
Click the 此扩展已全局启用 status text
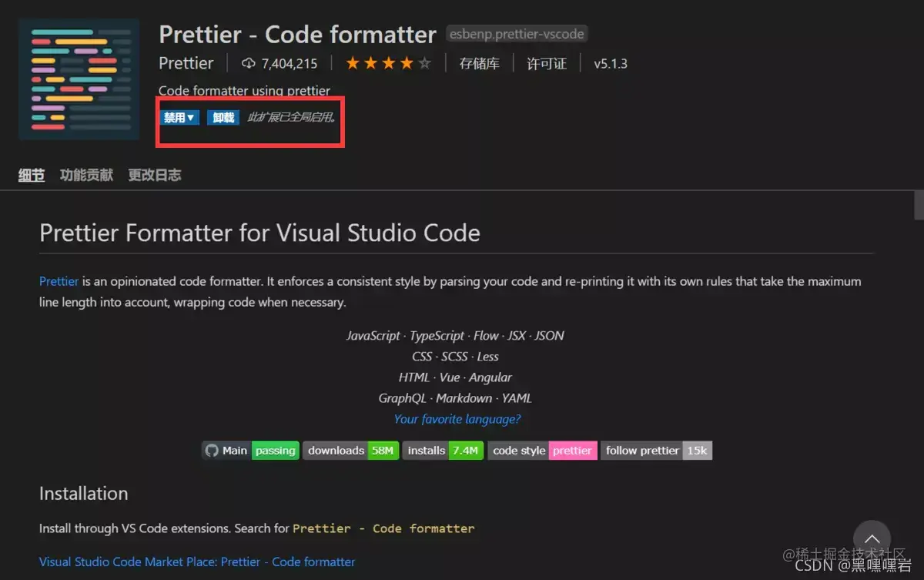tap(291, 118)
